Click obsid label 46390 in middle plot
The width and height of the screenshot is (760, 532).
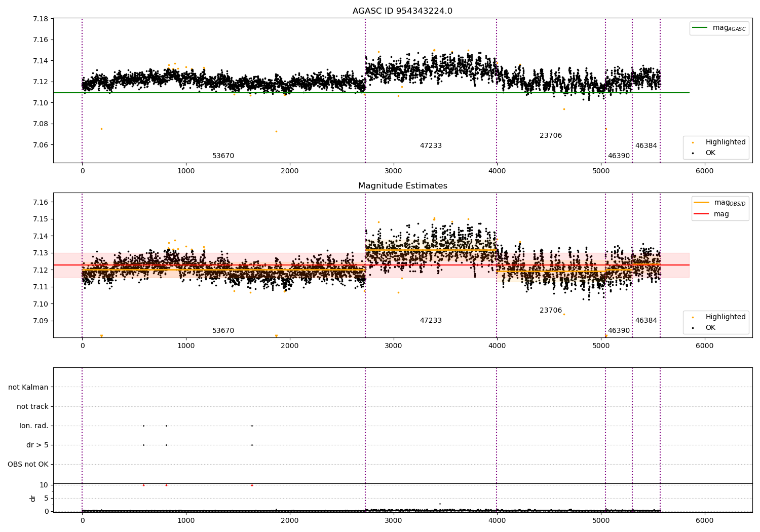tap(619, 331)
